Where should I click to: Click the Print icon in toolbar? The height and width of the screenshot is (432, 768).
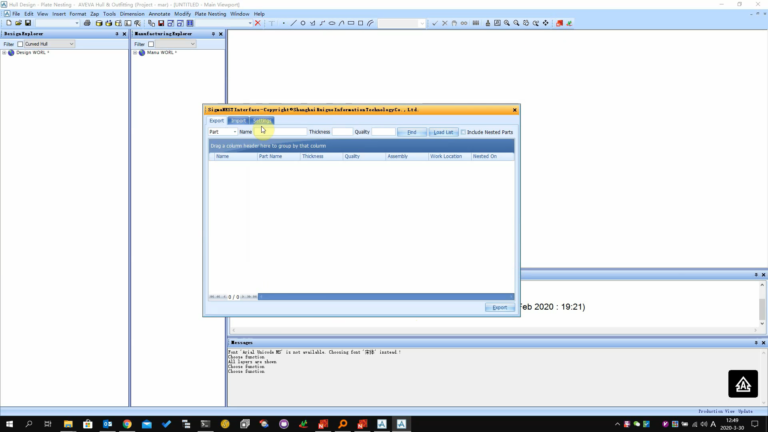pyautogui.click(x=87, y=23)
